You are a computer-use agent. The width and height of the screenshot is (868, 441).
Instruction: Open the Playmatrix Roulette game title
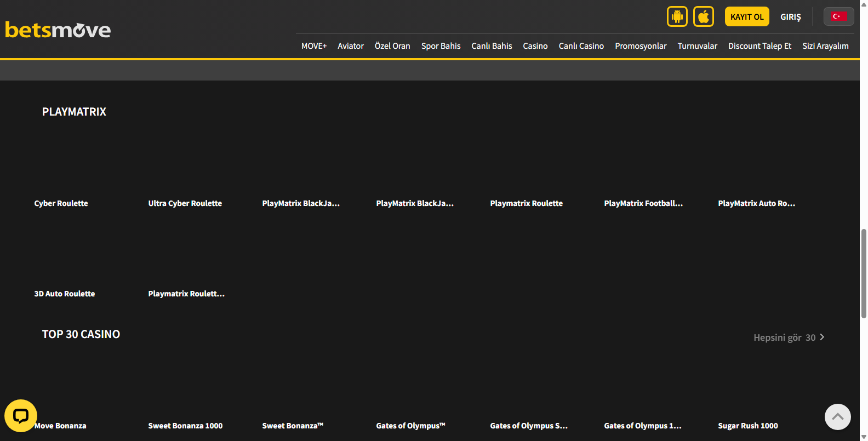tap(527, 203)
